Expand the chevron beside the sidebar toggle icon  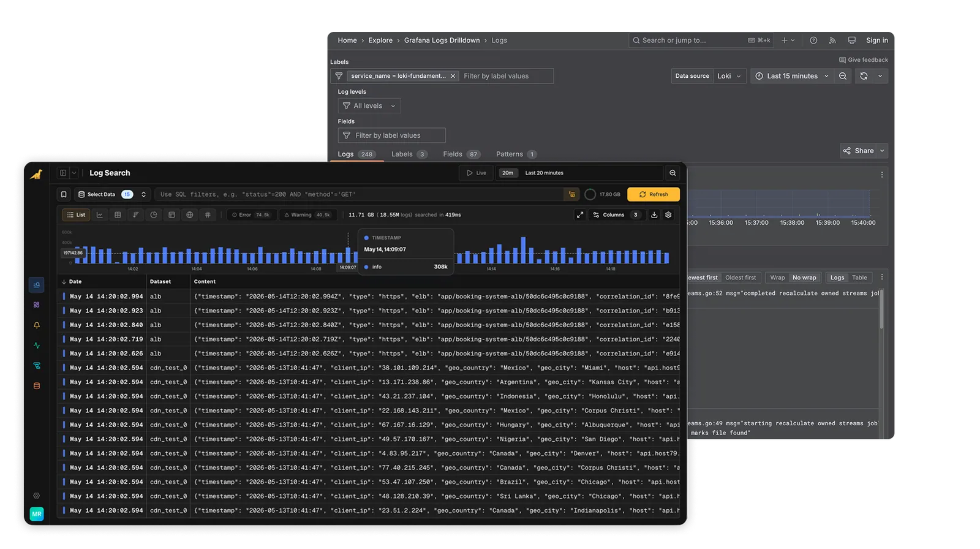74,173
